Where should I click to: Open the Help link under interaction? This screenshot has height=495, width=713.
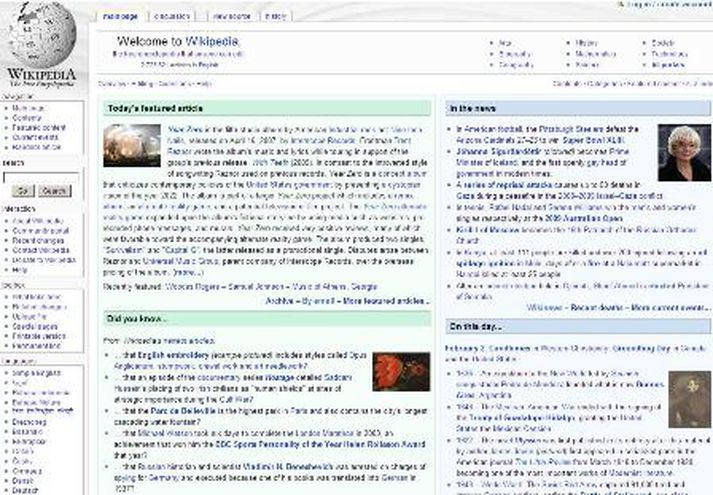[x=20, y=270]
